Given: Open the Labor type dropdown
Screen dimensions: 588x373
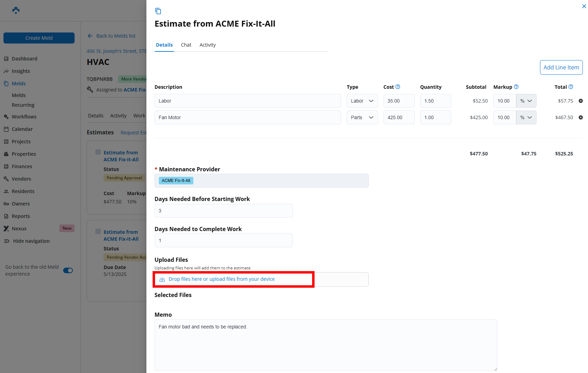Looking at the screenshot, I should pos(362,101).
